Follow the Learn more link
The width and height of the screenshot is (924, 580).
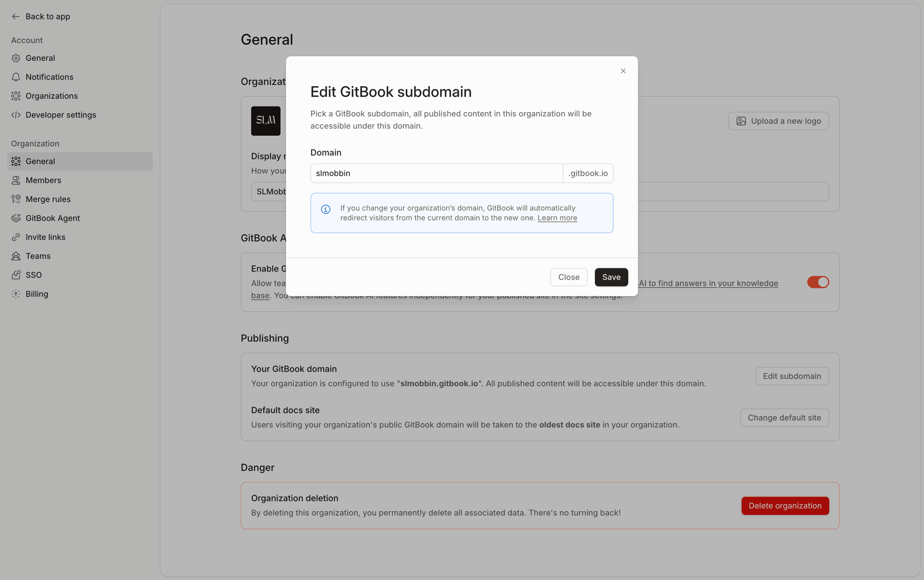pos(557,218)
